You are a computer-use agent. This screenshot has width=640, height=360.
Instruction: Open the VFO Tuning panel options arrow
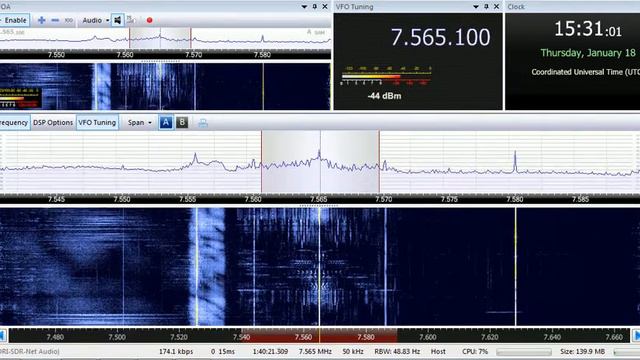[476, 7]
